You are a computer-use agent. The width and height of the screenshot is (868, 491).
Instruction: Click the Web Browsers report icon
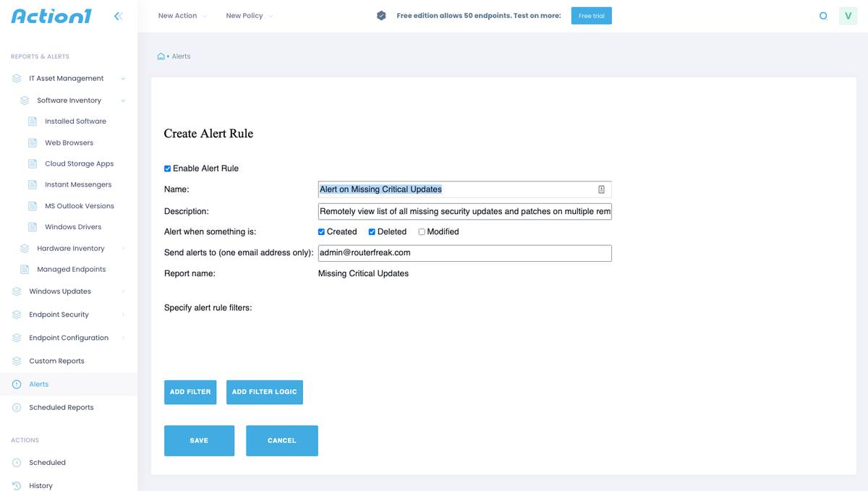(33, 142)
